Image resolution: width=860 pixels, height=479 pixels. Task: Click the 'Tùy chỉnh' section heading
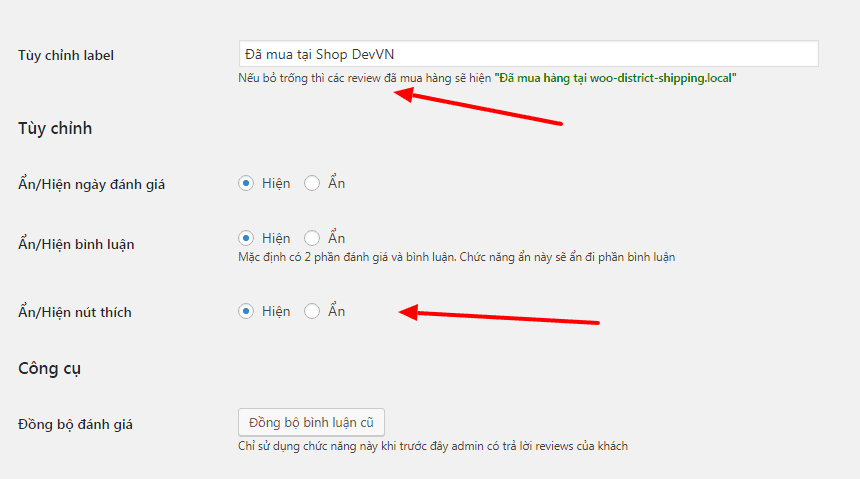[x=55, y=128]
